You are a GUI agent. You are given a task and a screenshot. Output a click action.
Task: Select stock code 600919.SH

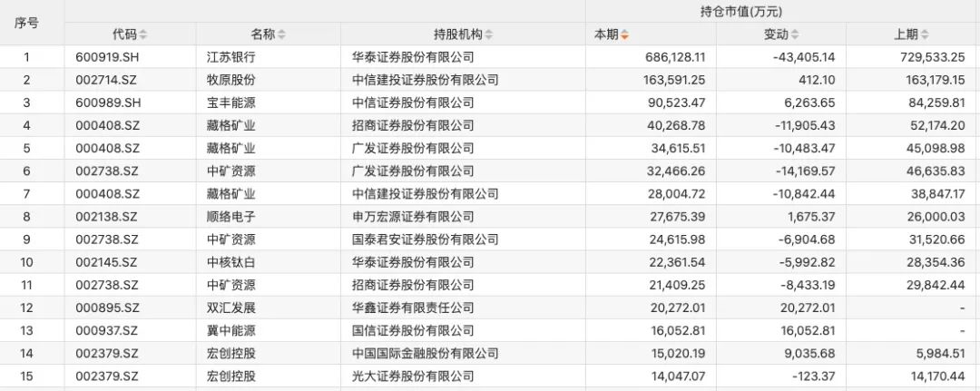[108, 57]
